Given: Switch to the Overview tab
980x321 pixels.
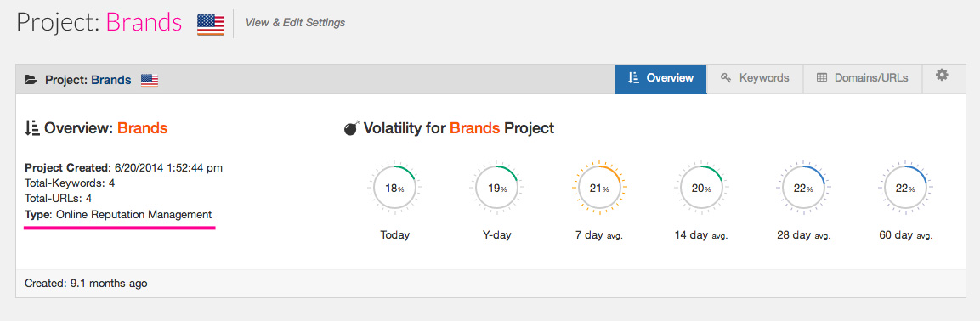Looking at the screenshot, I should click(x=660, y=79).
